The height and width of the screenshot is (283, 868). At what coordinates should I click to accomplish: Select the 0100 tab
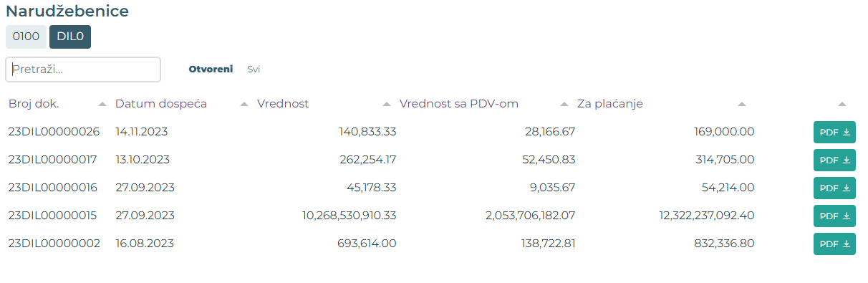point(26,37)
